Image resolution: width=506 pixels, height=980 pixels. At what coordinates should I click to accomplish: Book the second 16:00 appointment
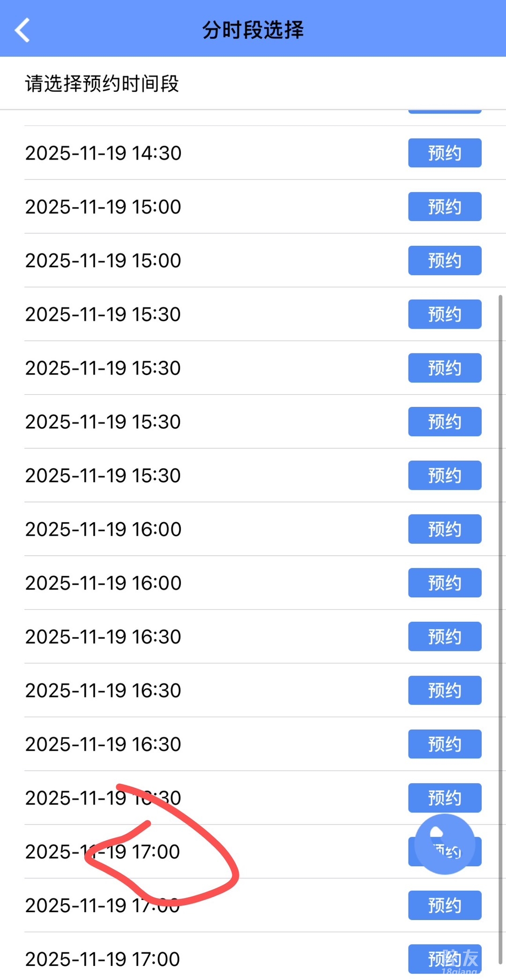(444, 583)
